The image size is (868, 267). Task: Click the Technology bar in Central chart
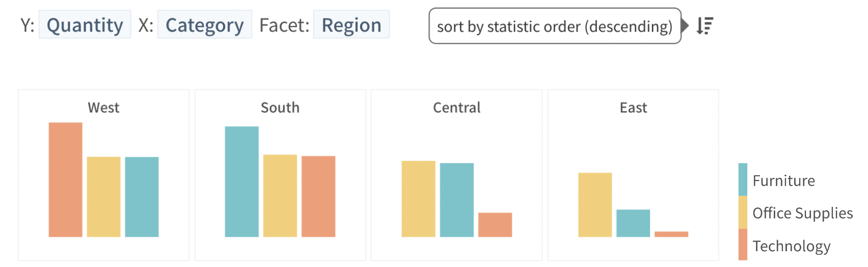tap(495, 225)
